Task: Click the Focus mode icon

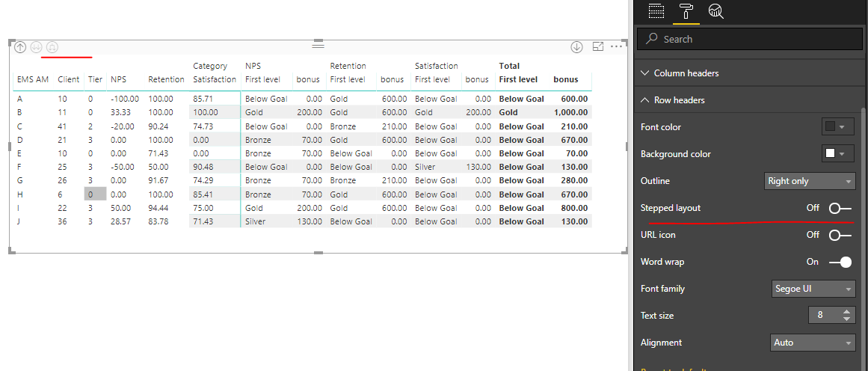Action: (x=598, y=47)
